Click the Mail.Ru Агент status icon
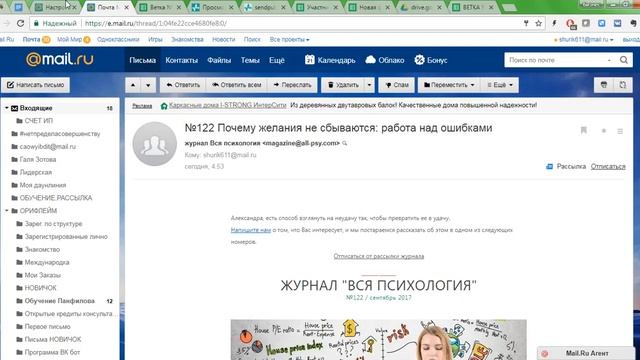Screen dimensions: 640x360 tap(544, 353)
